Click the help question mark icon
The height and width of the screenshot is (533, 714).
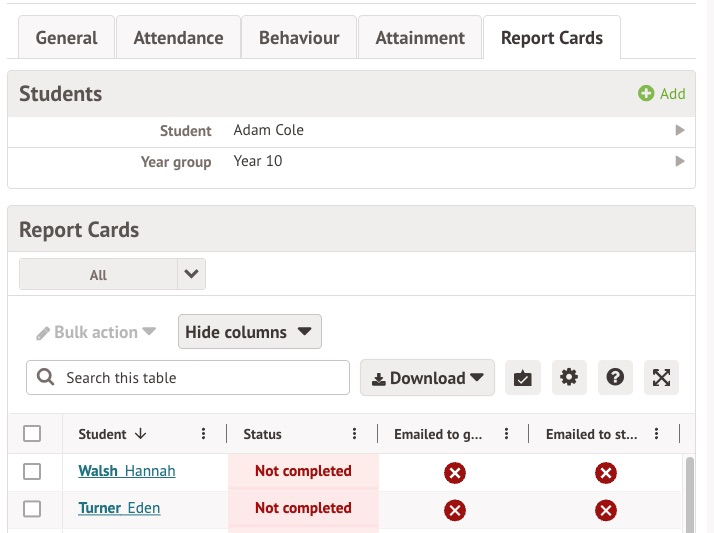[615, 378]
